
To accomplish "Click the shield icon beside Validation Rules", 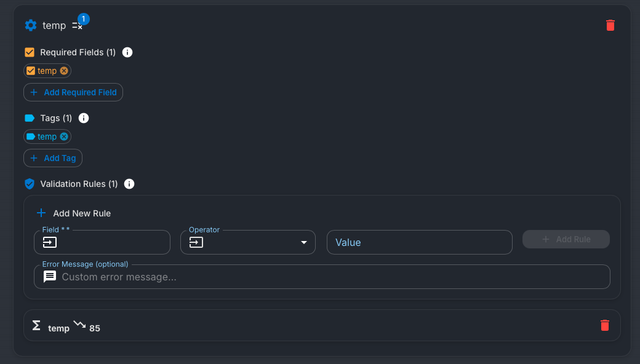I will point(30,183).
